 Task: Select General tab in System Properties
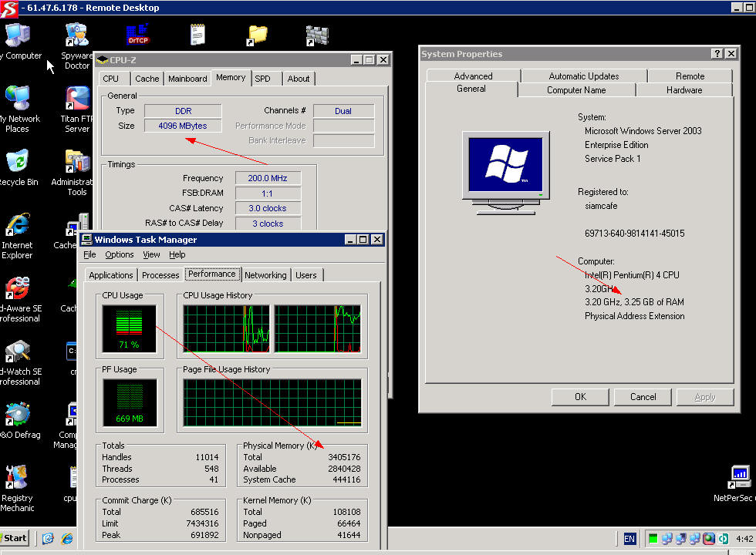pyautogui.click(x=471, y=89)
